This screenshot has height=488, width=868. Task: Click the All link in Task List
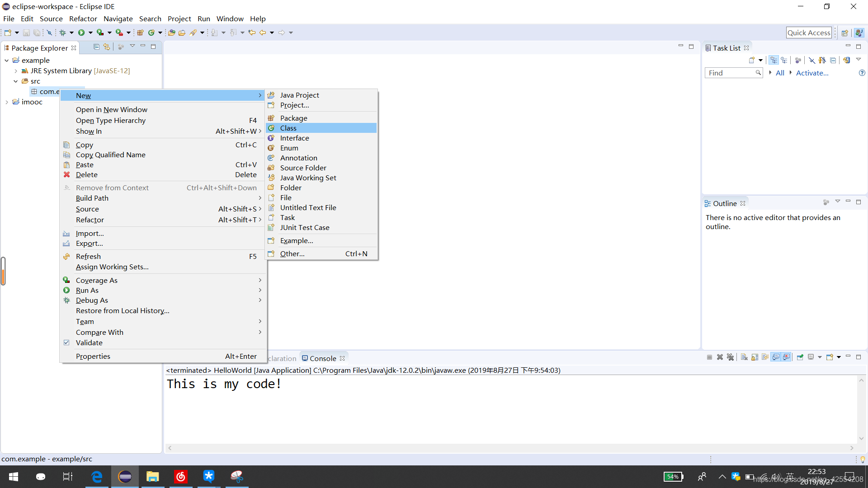780,73
